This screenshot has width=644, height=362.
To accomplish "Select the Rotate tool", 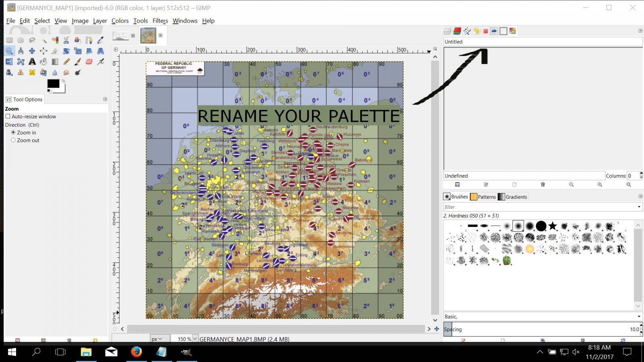I will coord(66,51).
